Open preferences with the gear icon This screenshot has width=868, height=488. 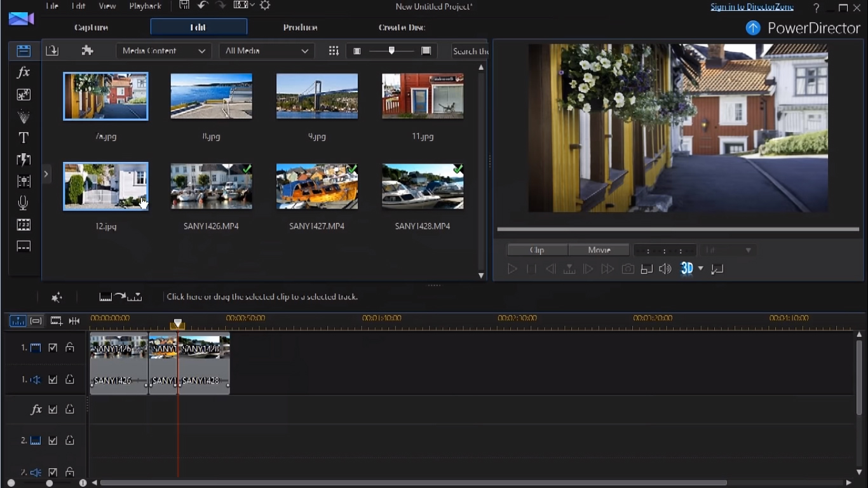265,6
